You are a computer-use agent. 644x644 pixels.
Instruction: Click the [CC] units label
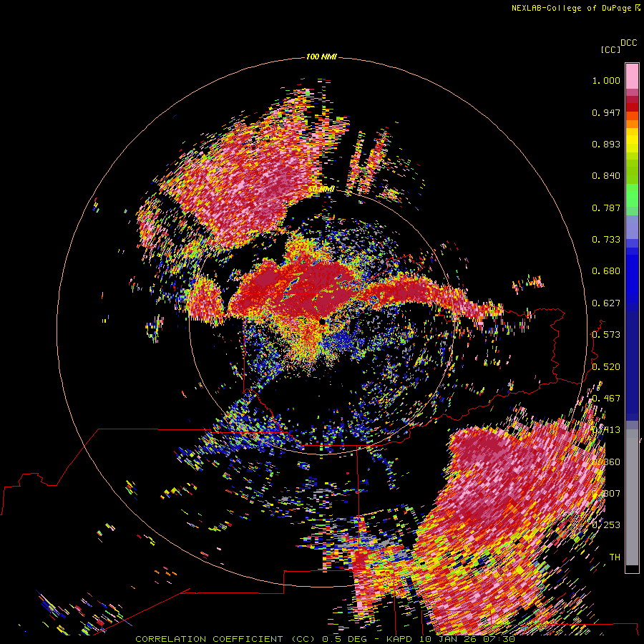610,49
